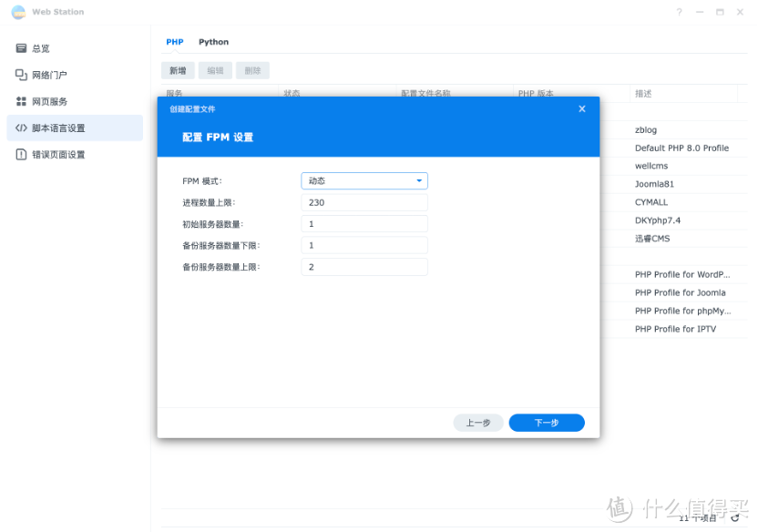Click the 上一步 previous button
The image size is (758, 532).
pos(478,423)
